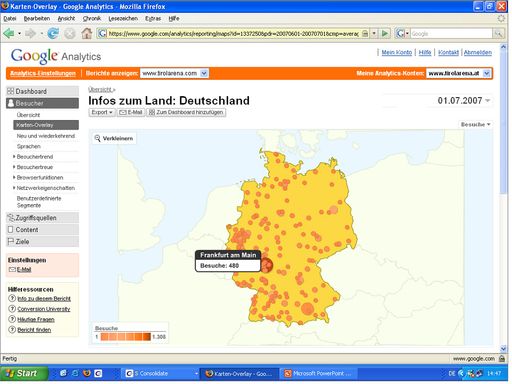Click the Übersicht breadcrumb link
This screenshot has width=512, height=384.
click(x=100, y=89)
